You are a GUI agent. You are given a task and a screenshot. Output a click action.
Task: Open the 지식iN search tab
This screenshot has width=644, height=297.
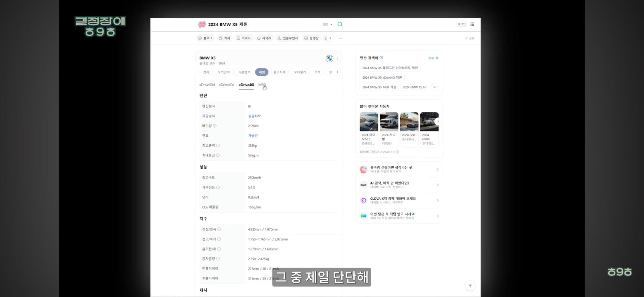(264, 38)
